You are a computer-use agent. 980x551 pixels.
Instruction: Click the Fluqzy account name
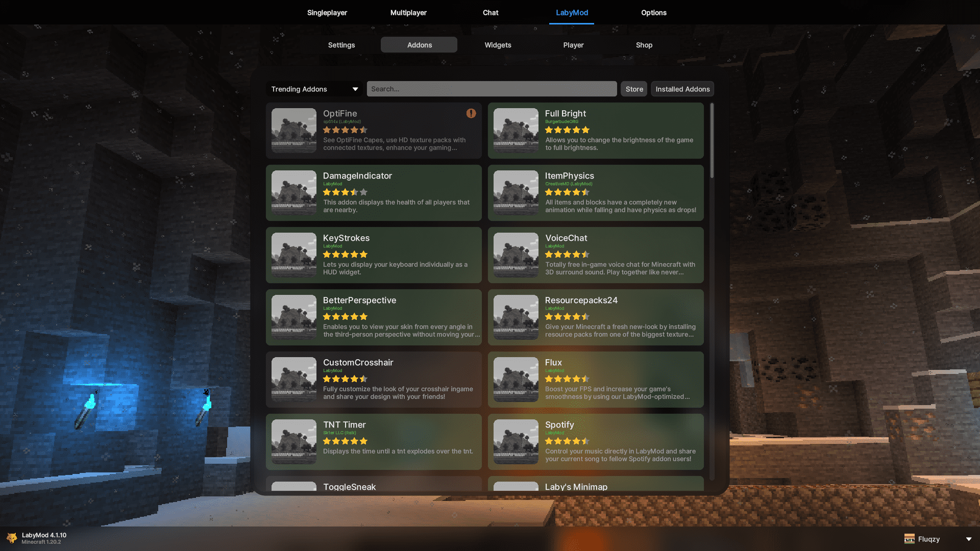tap(928, 539)
